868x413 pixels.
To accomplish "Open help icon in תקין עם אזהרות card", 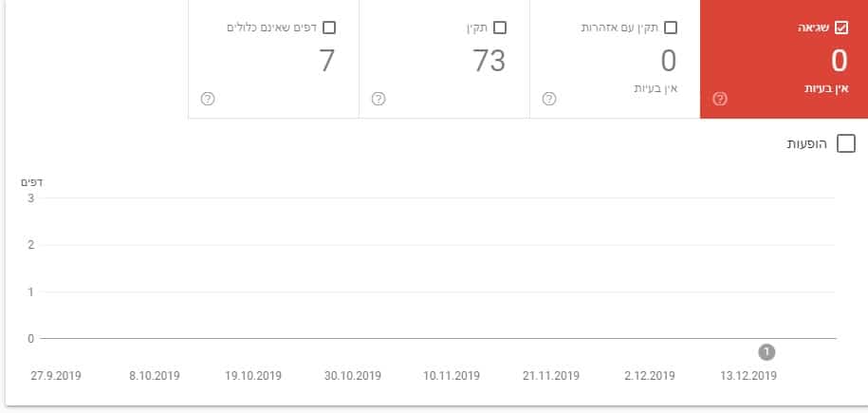I will (548, 100).
